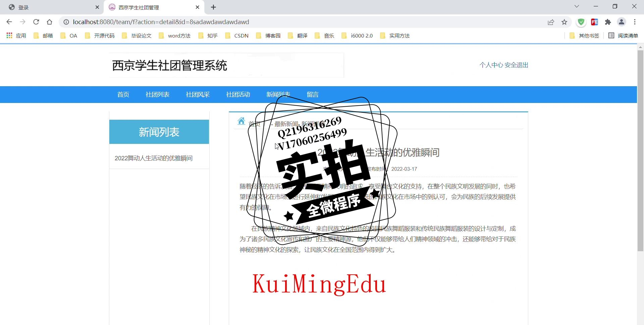Bookmark this page with the star icon

click(x=565, y=22)
